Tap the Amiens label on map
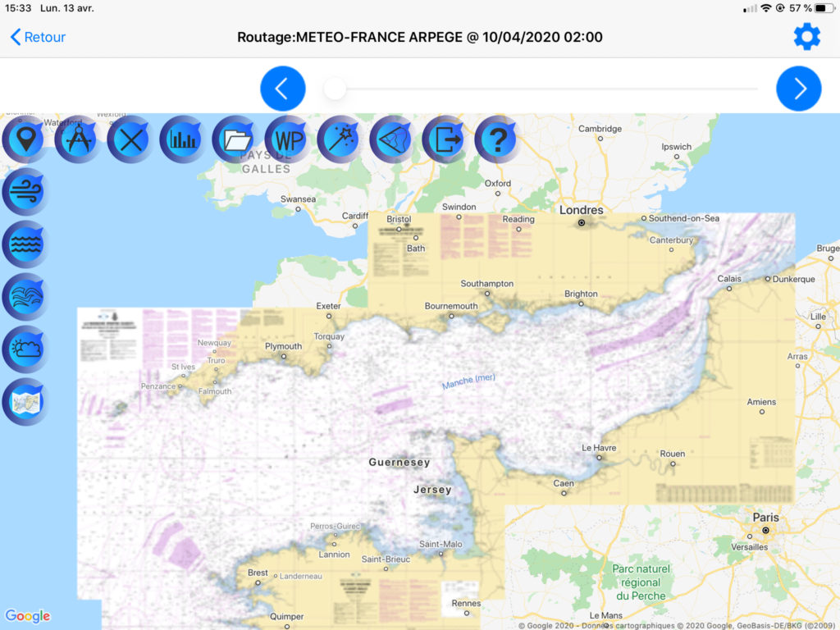This screenshot has height=630, width=840. [x=761, y=402]
